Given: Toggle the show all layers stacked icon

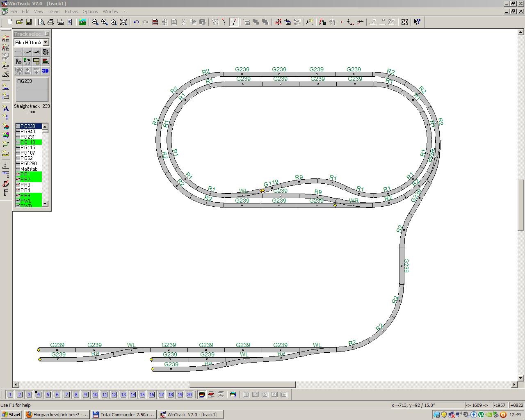Looking at the screenshot, I should click(202, 395).
